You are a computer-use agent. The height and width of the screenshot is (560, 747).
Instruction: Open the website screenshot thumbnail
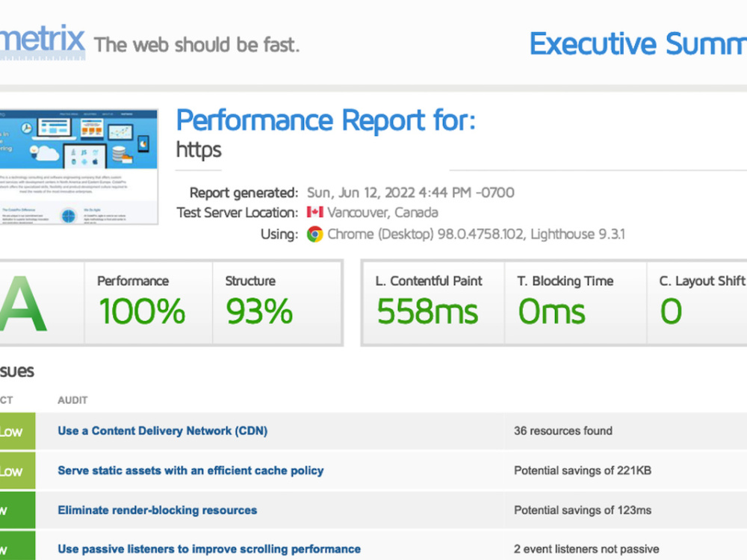(x=78, y=167)
